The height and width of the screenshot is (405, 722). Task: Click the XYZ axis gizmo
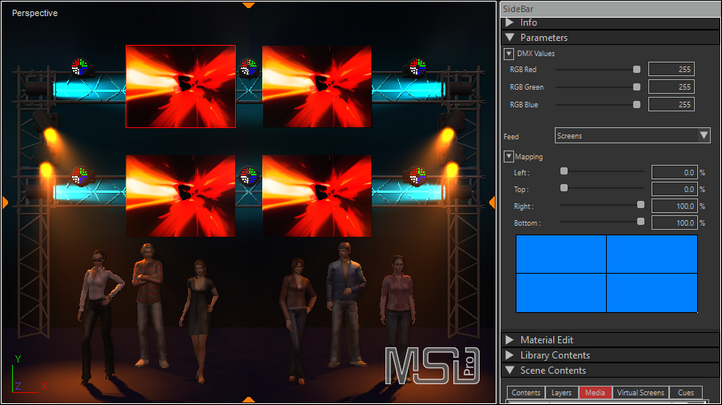pyautogui.click(x=28, y=375)
